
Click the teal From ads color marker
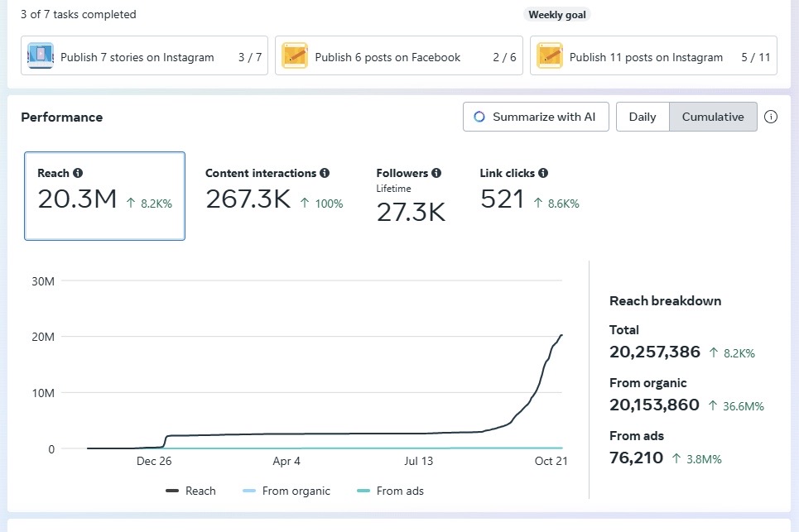pyautogui.click(x=362, y=491)
